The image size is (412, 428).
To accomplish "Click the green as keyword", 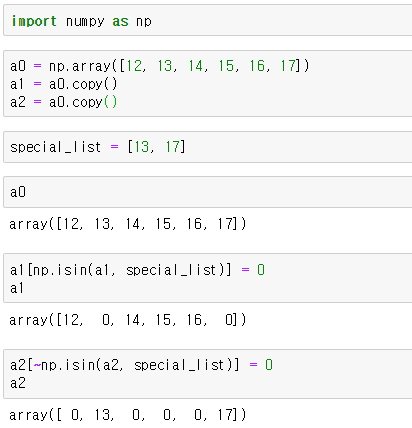I will pyautogui.click(x=120, y=22).
